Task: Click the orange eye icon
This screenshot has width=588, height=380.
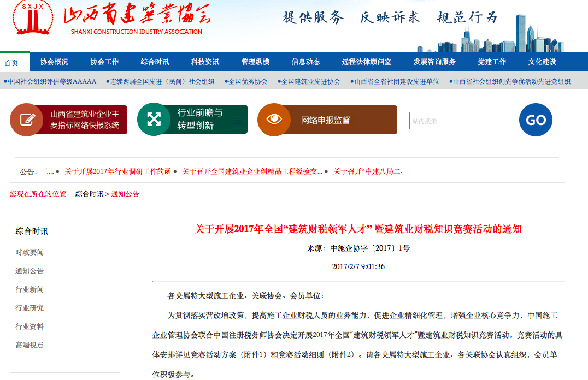Action: (x=274, y=119)
